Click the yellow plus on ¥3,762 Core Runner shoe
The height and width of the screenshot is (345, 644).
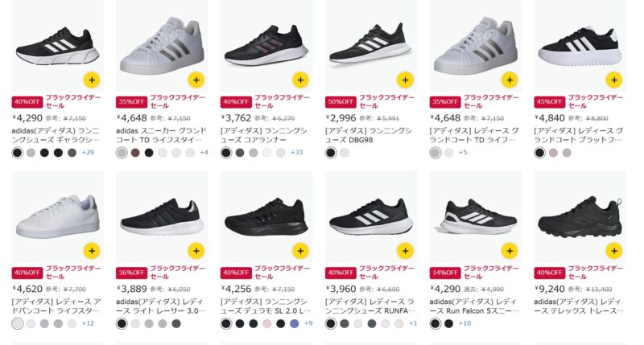coord(300,80)
